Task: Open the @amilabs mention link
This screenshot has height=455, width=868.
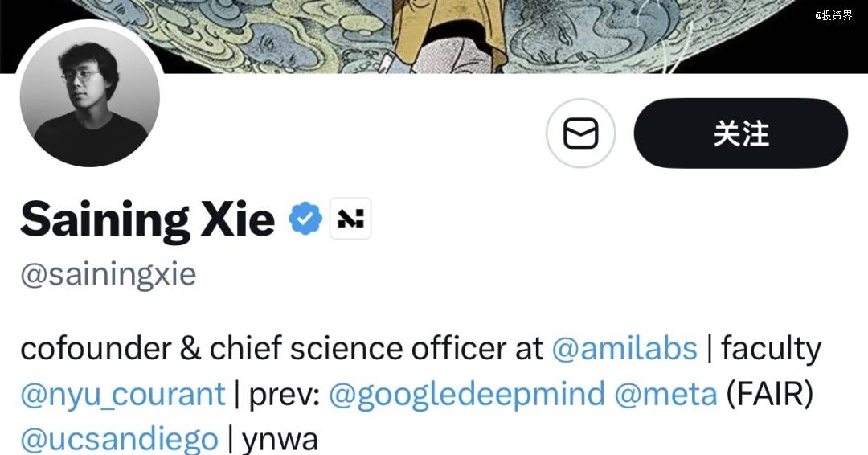Action: [624, 349]
